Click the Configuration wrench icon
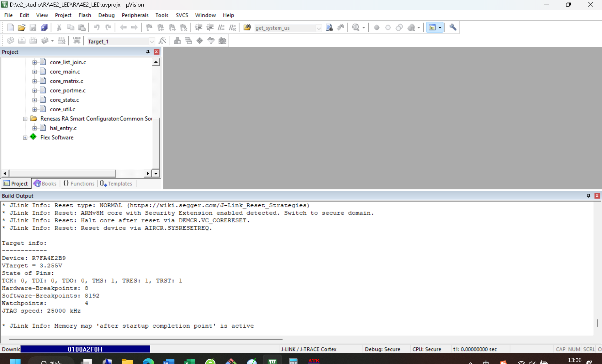Screen dimensions: 602x364 point(453,28)
